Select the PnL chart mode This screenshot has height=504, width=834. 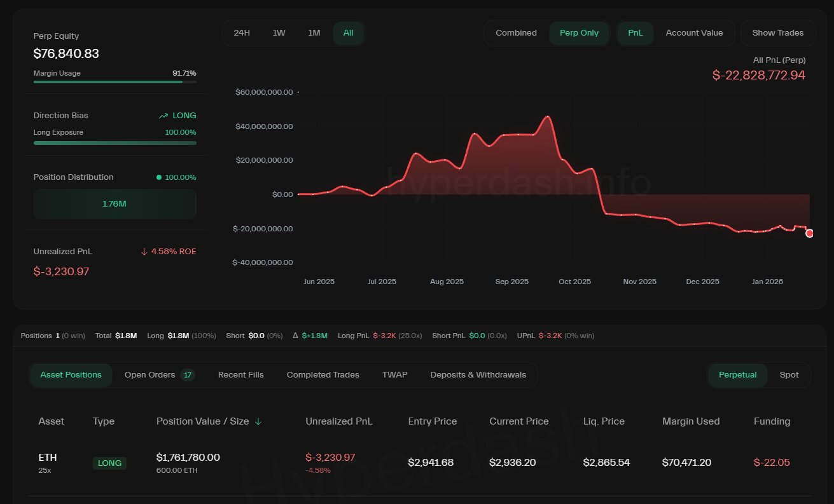click(635, 33)
